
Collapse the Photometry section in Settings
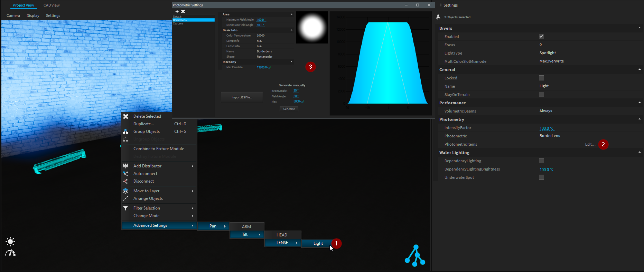(639, 119)
